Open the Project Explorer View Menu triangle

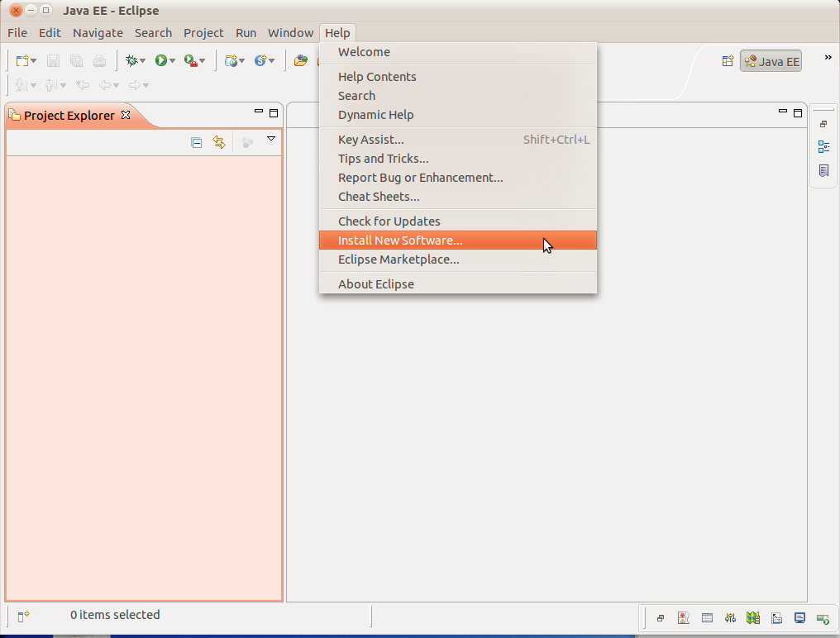270,140
